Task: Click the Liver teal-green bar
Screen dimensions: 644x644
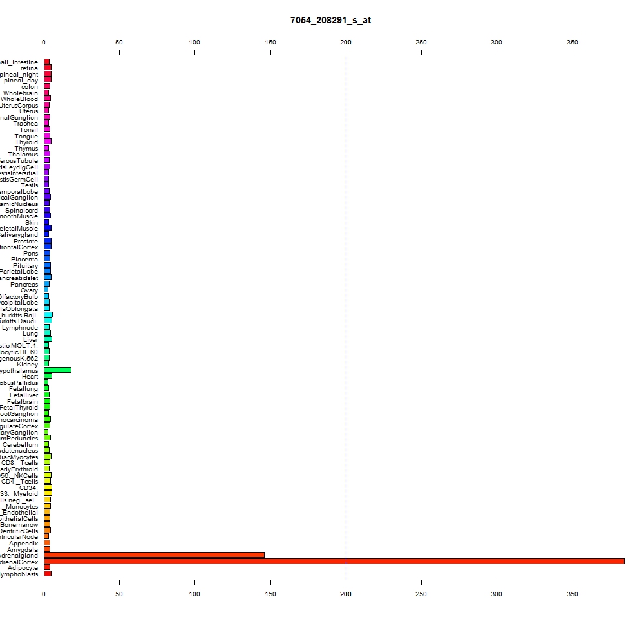Action: point(48,339)
